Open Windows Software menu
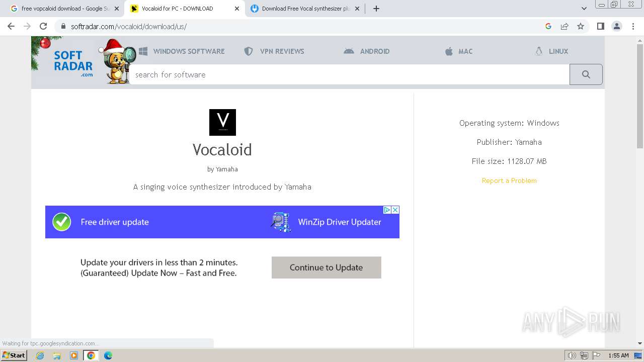The width and height of the screenshot is (644, 362). [182, 51]
